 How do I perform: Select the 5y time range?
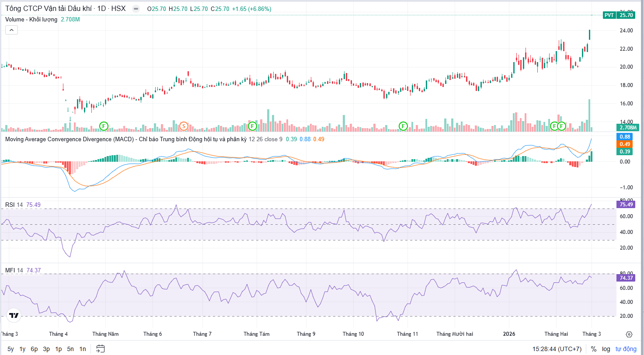[10, 349]
